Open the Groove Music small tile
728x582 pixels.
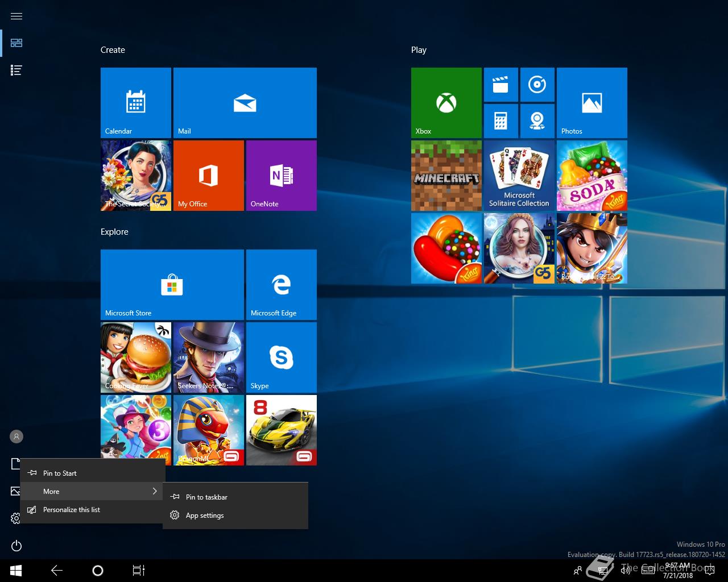(537, 85)
